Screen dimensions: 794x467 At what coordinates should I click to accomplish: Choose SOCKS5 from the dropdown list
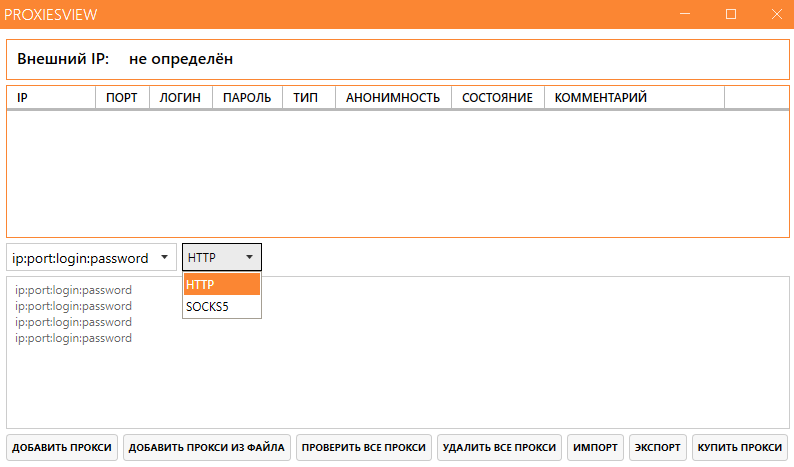click(x=222, y=306)
